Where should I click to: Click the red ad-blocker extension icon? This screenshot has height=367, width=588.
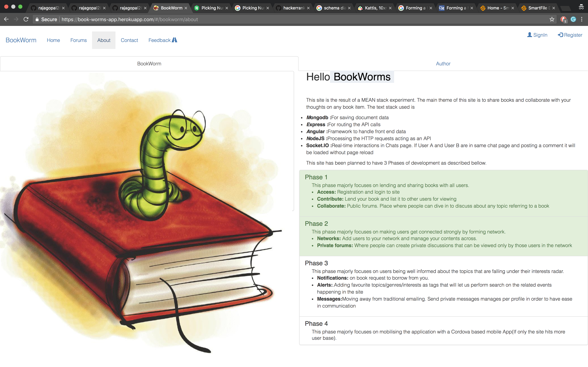563,19
